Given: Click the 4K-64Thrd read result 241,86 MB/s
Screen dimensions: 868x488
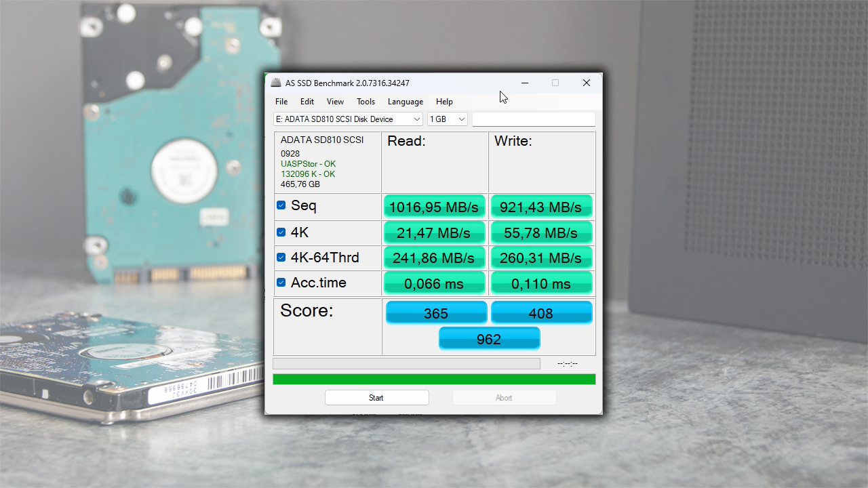Looking at the screenshot, I should click(435, 258).
